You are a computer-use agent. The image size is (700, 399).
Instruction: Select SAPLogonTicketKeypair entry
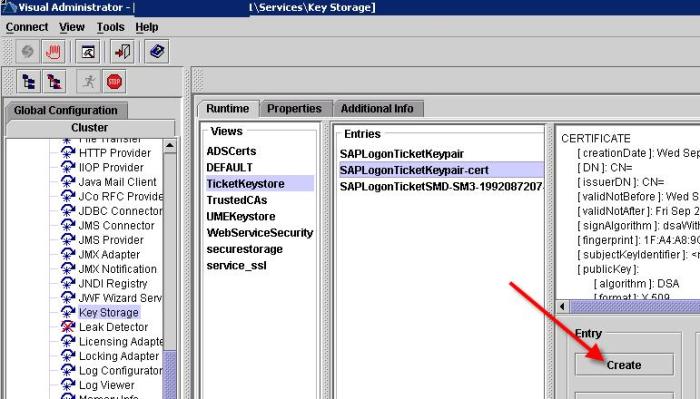402,154
